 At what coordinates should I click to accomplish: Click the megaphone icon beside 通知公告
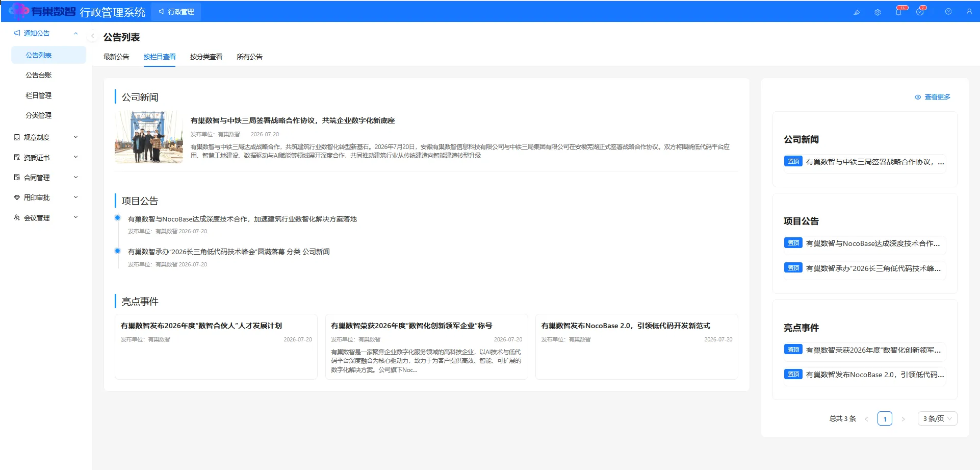(x=17, y=33)
